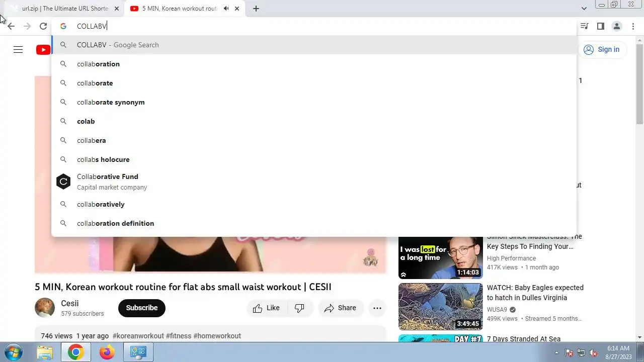Reload the current page
Image resolution: width=644 pixels, height=362 pixels.
pyautogui.click(x=43, y=26)
